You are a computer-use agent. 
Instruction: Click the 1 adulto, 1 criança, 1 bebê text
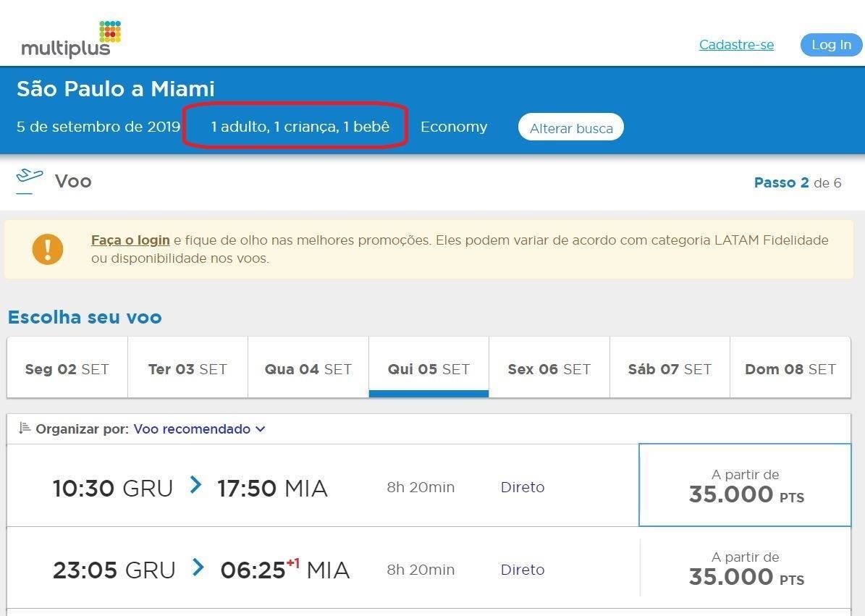300,127
